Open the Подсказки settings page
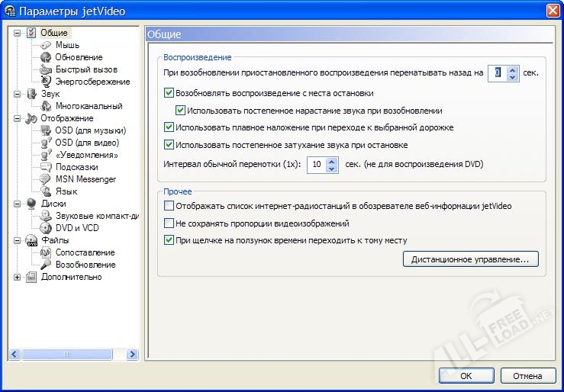Screen dimensions: 564x392 (76, 167)
